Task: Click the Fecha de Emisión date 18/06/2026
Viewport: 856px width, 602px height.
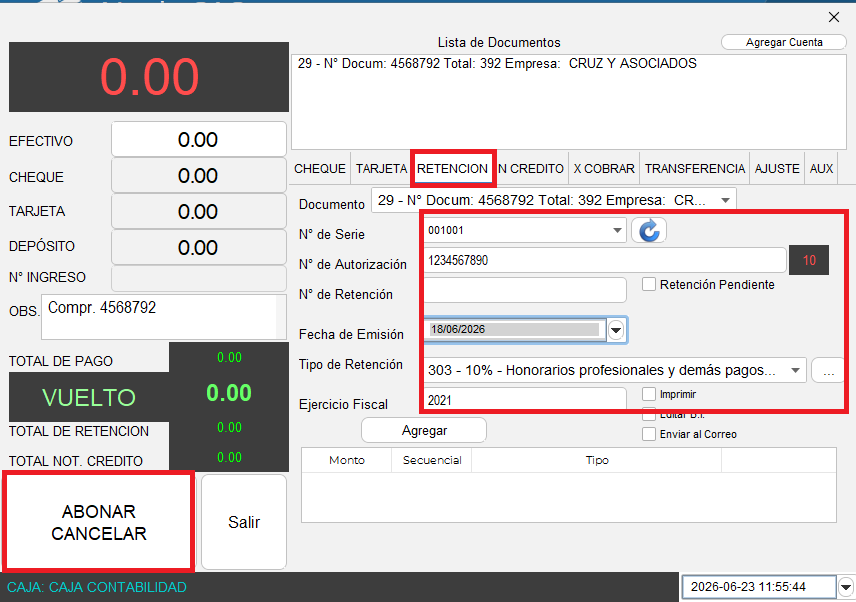Action: 515,330
